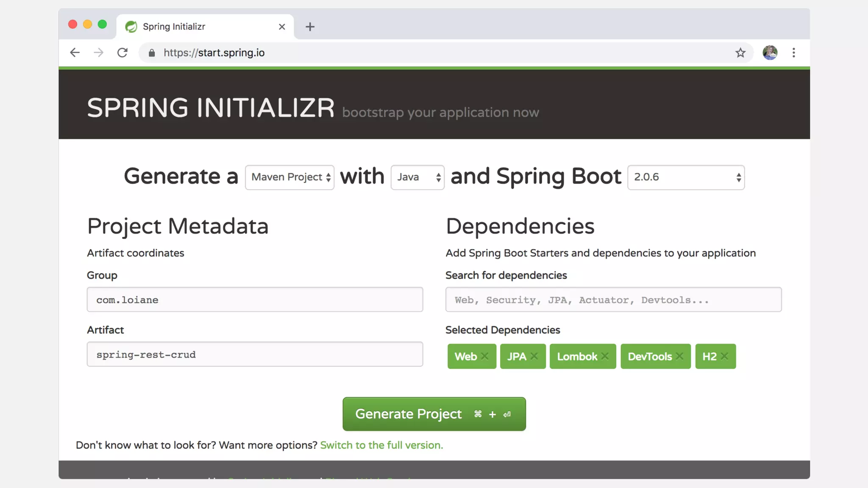This screenshot has height=488, width=868.
Task: View site security via the lock icon
Action: [152, 53]
